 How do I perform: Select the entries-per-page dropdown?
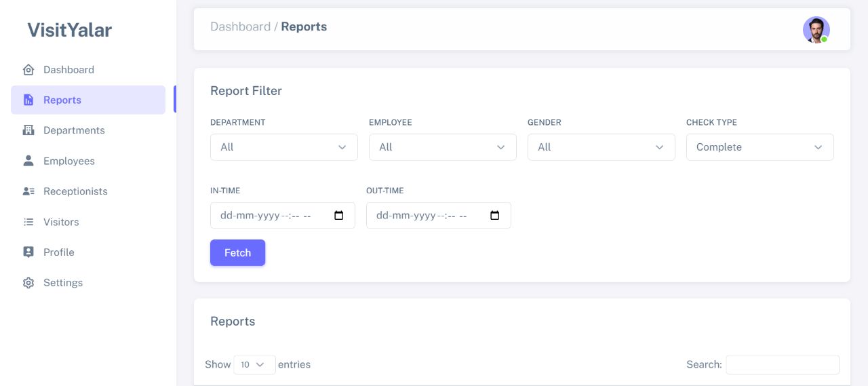click(x=254, y=365)
